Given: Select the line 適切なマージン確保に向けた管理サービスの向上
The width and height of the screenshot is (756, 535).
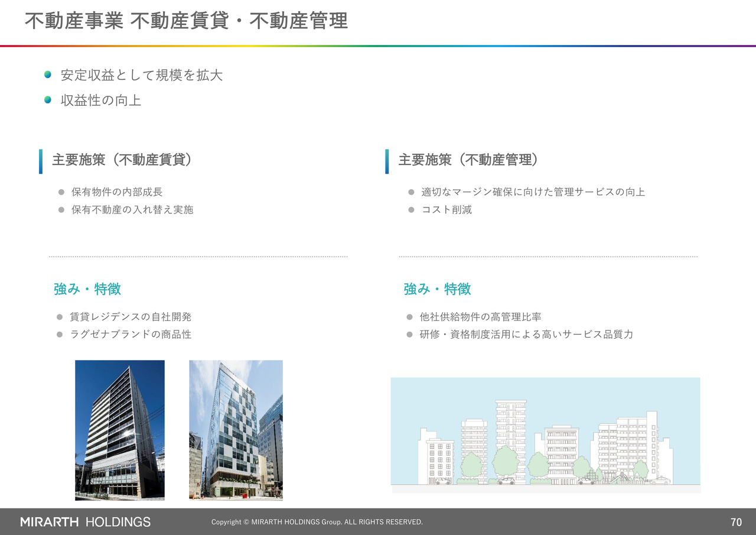Looking at the screenshot, I should (533, 192).
